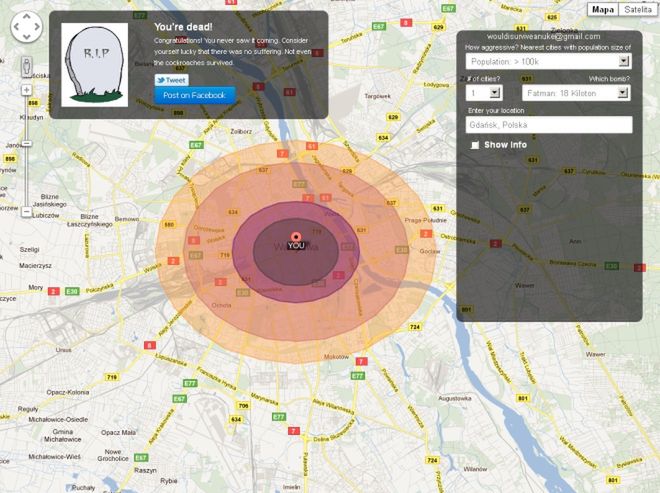
Task: Click the Żoliborz label on the map
Action: pyautogui.click(x=241, y=131)
